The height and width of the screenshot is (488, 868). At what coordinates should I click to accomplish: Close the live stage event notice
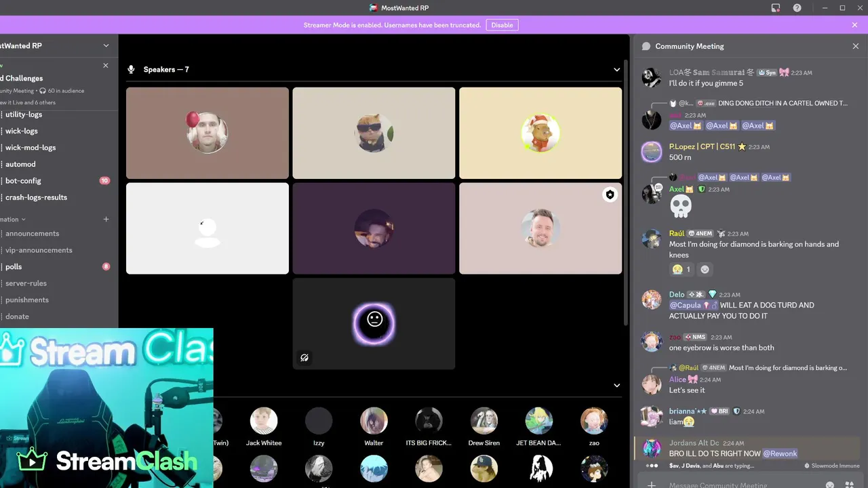coord(105,66)
